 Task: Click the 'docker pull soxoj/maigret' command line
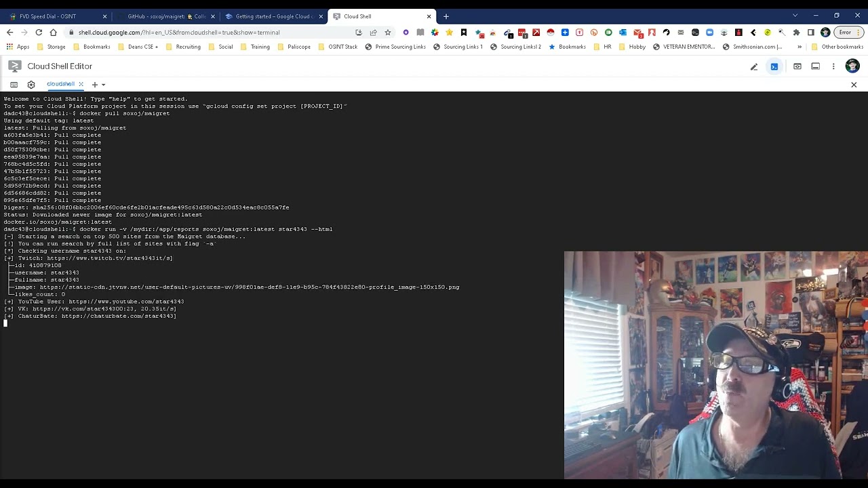124,113
